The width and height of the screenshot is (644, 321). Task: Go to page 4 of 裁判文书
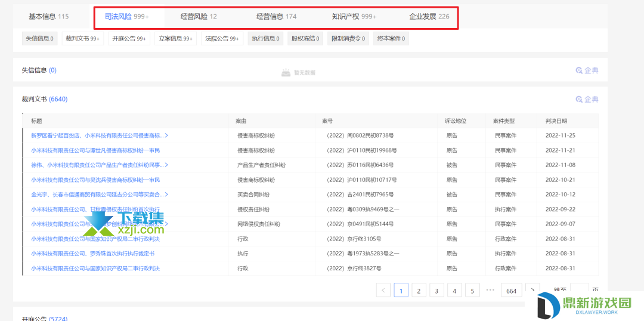click(x=454, y=290)
